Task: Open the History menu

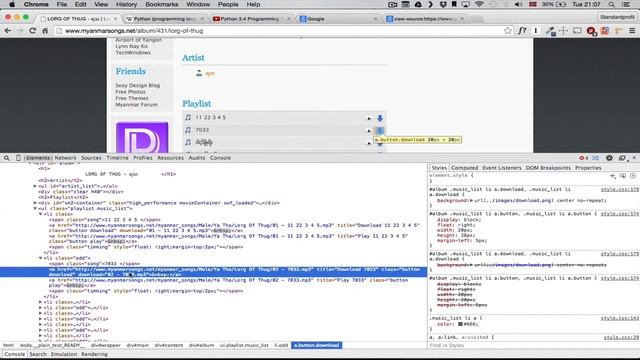Action: coord(126,4)
